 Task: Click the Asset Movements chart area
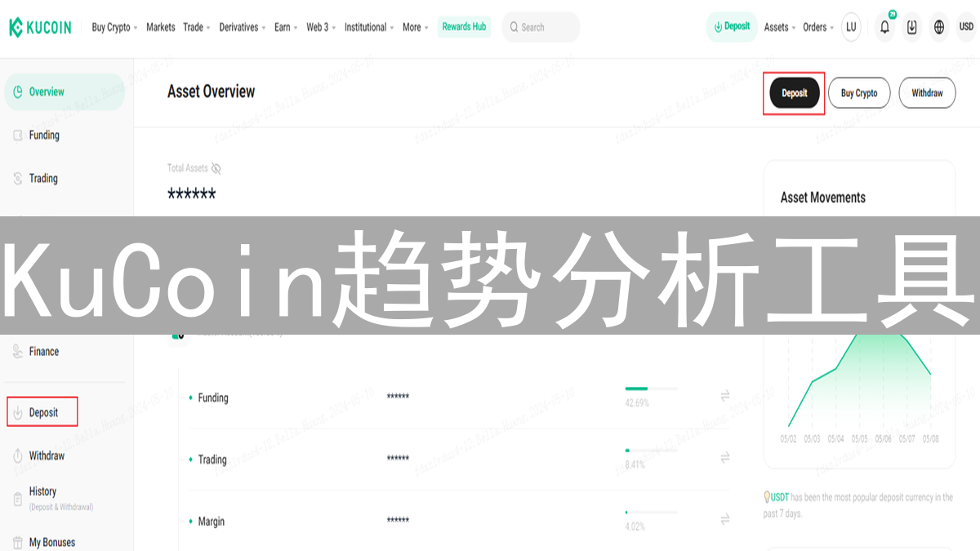tap(859, 381)
